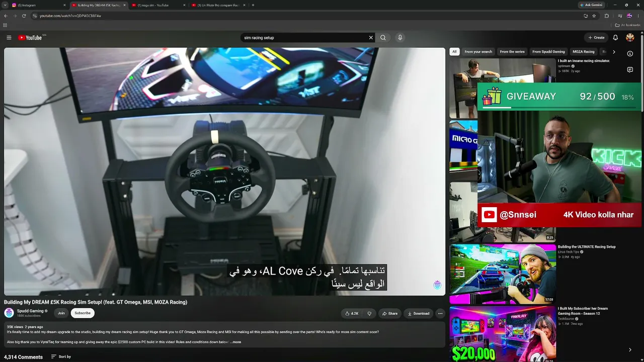
Task: Click the YouTube search magnifier button
Action: [x=383, y=38]
